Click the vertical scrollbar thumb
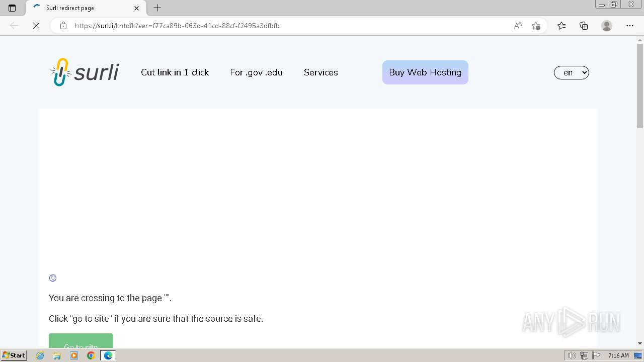This screenshot has height=362, width=644. tap(640, 86)
